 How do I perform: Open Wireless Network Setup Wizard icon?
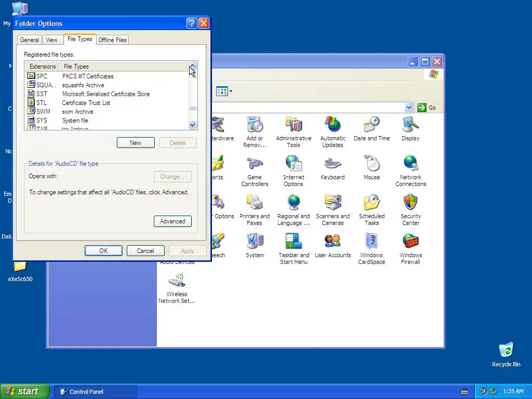pyautogui.click(x=177, y=288)
